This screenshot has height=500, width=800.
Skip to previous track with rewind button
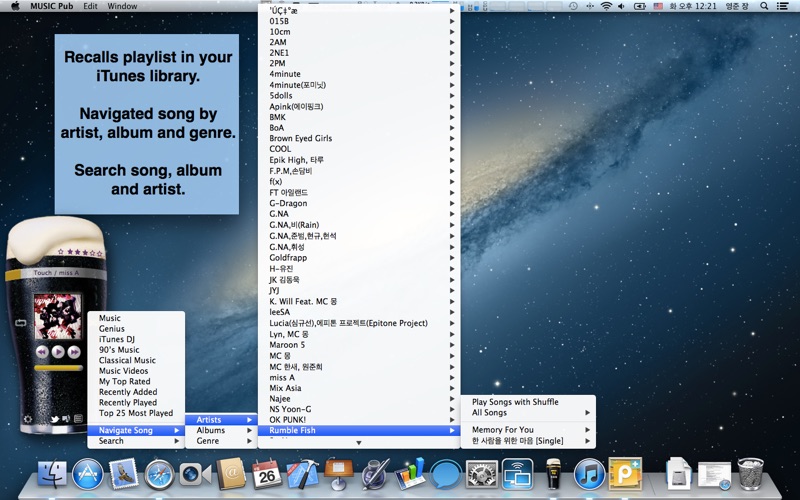tap(42, 352)
